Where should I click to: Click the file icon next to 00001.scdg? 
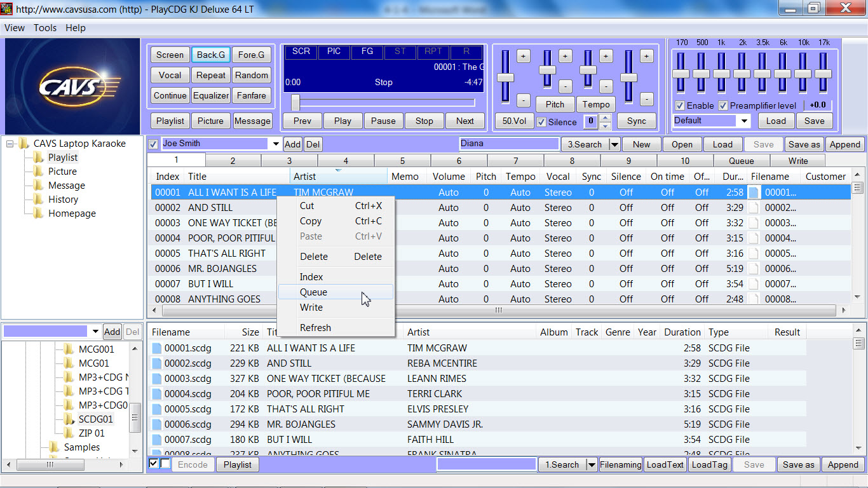pos(157,348)
